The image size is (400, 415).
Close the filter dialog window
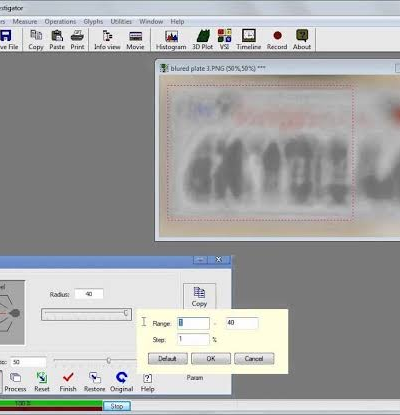[x=219, y=259]
